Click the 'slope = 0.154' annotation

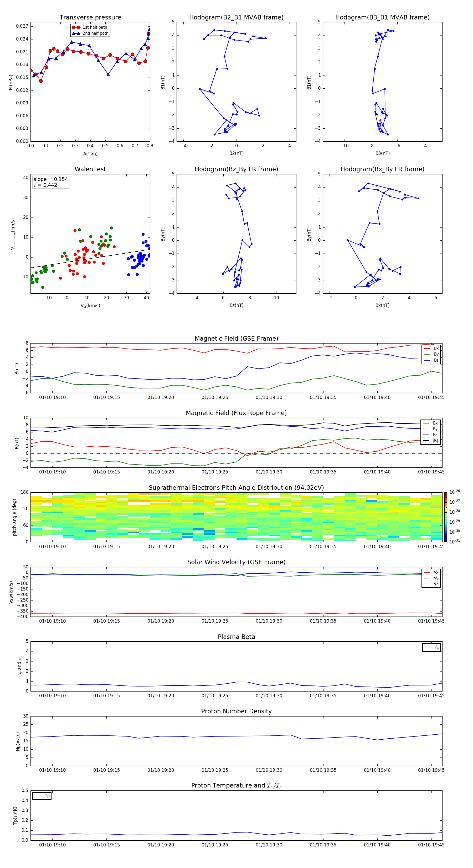[51, 179]
